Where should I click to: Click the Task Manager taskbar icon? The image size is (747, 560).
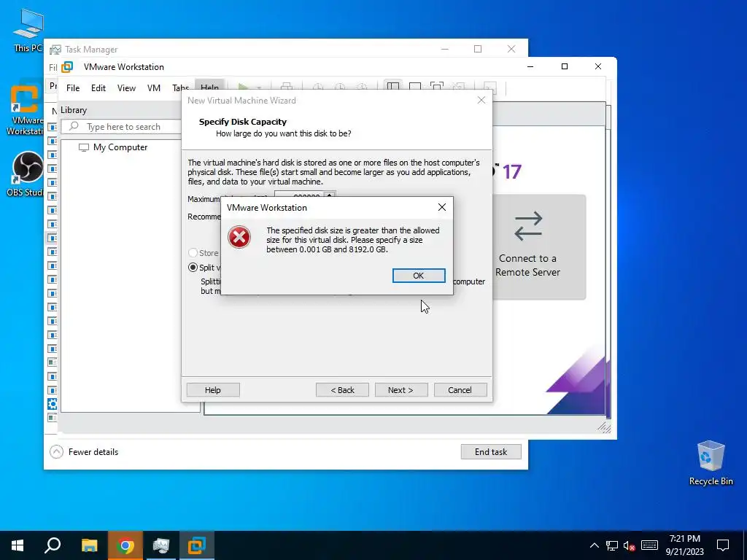pos(161,545)
